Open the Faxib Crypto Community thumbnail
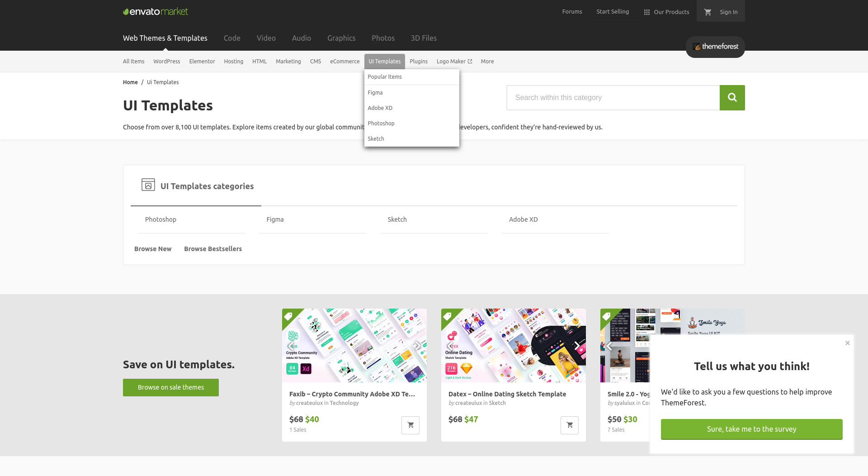Screen dimensions: 868x476 click(354, 346)
